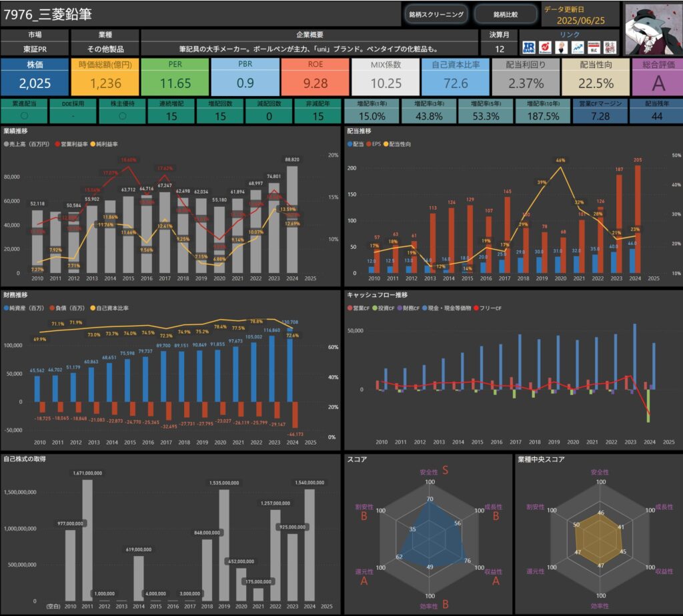683x616 pixels.
Task: Select the 総合評価 A card
Action: coord(657,77)
